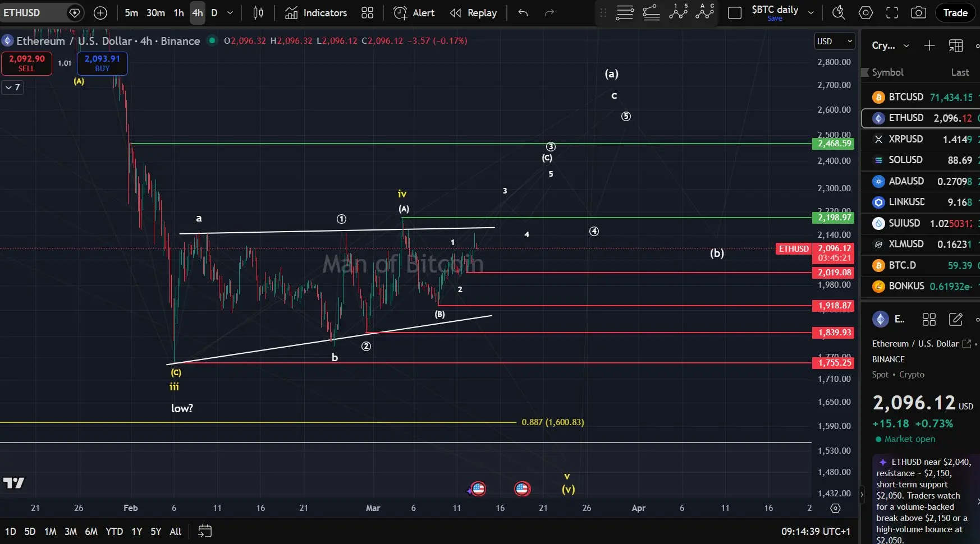Click the redo arrow

[549, 13]
